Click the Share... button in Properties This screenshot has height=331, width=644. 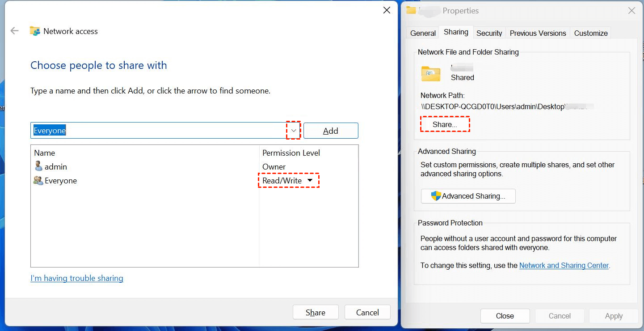pos(445,124)
